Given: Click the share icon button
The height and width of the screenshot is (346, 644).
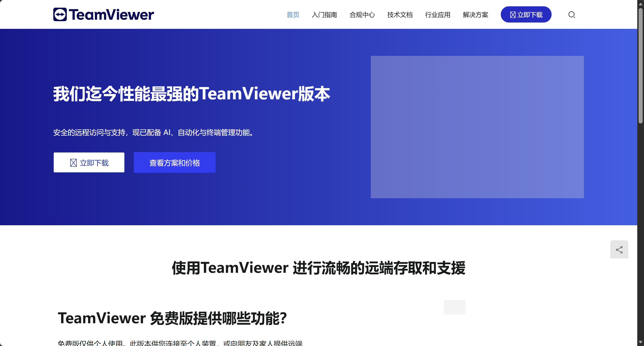Looking at the screenshot, I should pos(619,249).
